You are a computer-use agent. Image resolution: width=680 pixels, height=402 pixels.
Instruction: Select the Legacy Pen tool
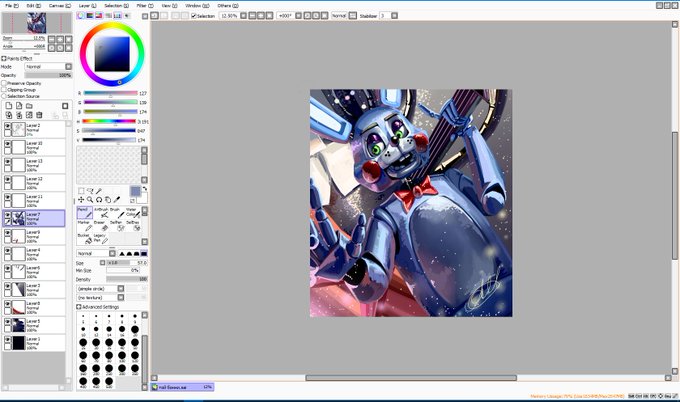tap(101, 238)
